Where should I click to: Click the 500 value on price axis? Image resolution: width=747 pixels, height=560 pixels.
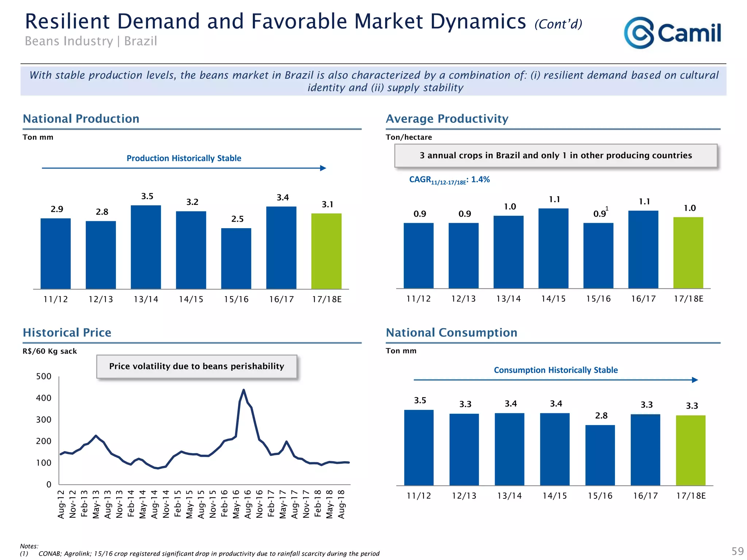pyautogui.click(x=44, y=376)
